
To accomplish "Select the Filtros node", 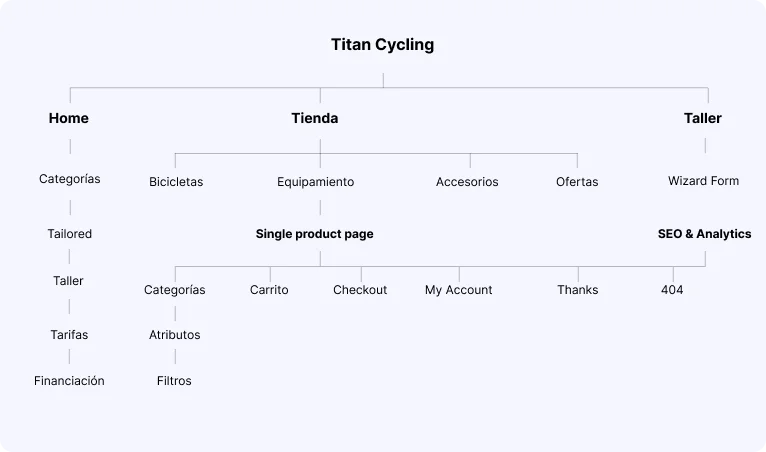I will [174, 381].
